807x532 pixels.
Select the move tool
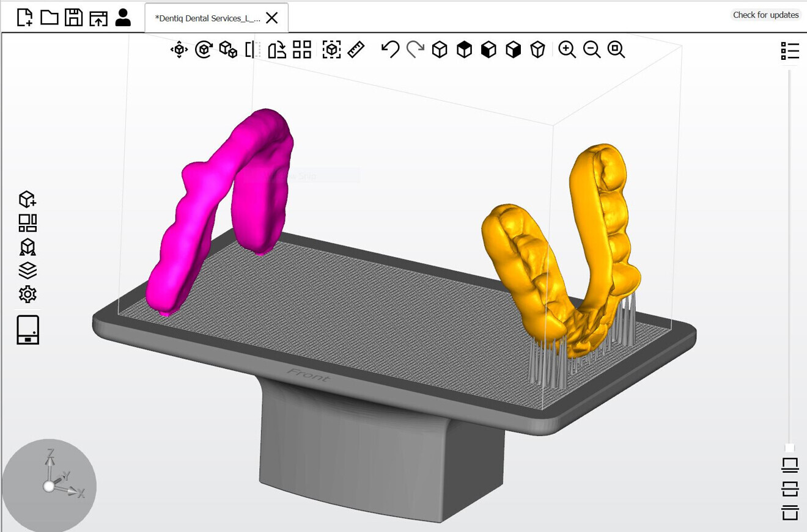[x=179, y=49]
